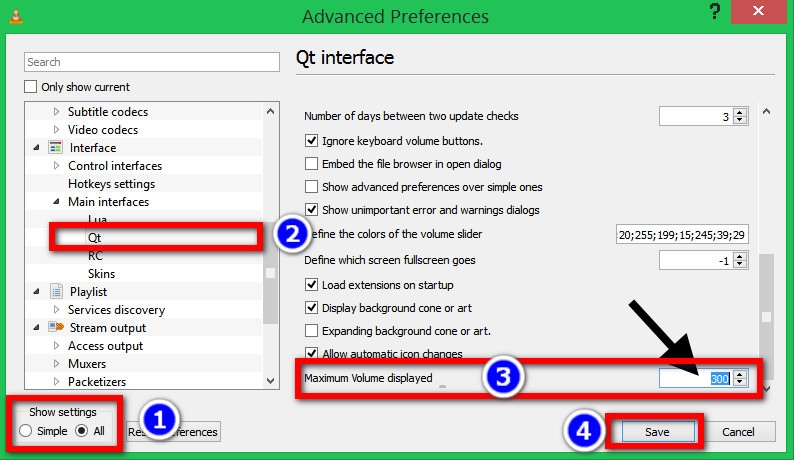Select the Simple show settings radio
The image size is (794, 460).
pos(26,431)
